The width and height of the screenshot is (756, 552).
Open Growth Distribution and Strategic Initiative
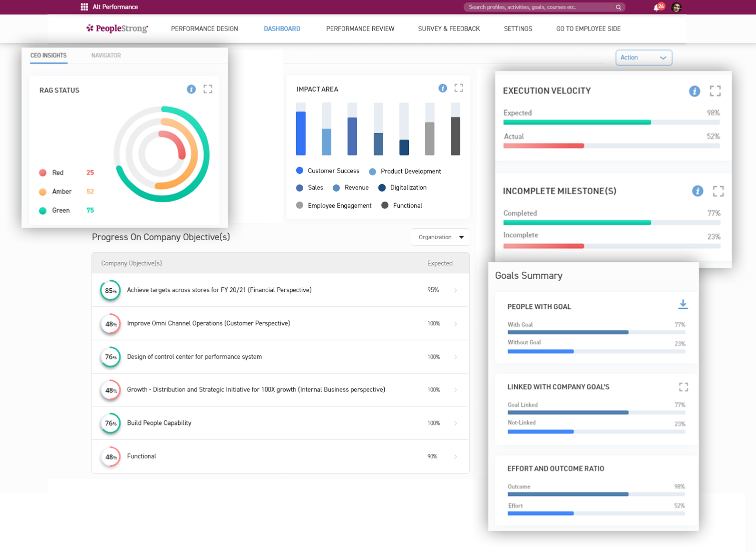[256, 390]
